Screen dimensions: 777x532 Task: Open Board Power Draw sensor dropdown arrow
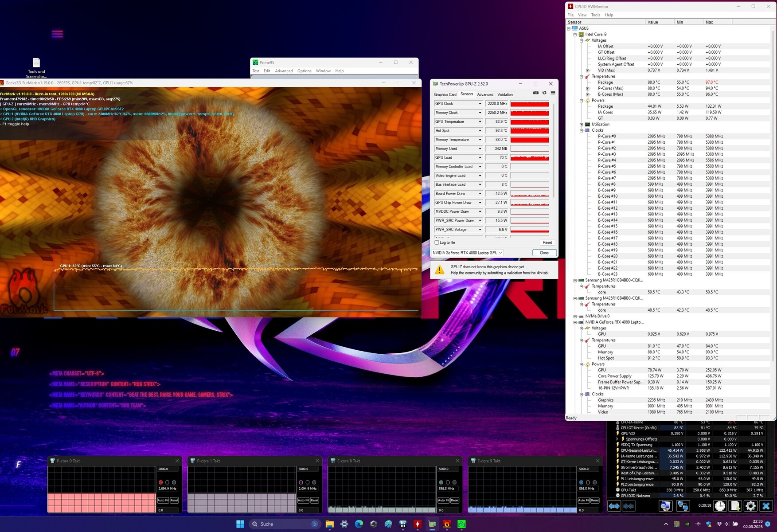click(x=480, y=194)
